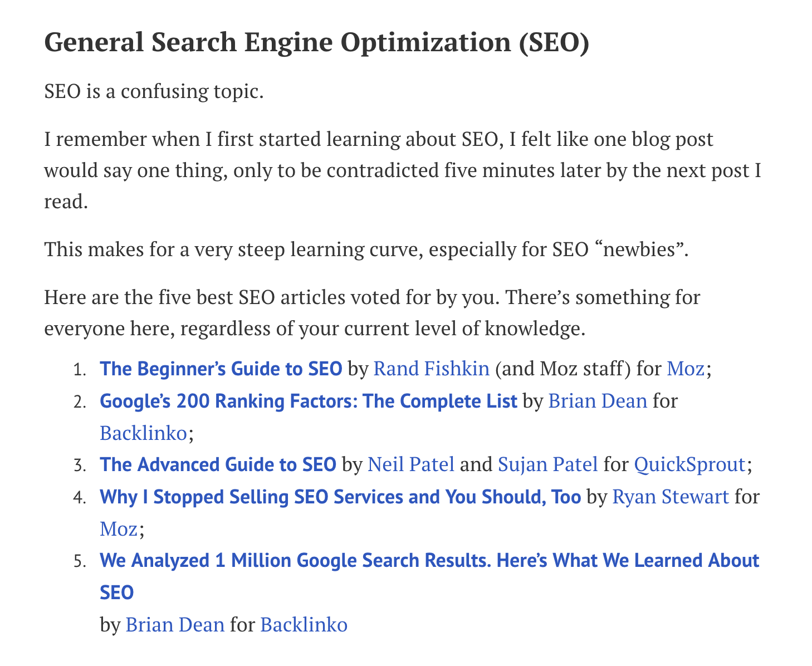The height and width of the screenshot is (666, 812).
Task: Click the paragraph about the steep learning curve
Action: (366, 249)
